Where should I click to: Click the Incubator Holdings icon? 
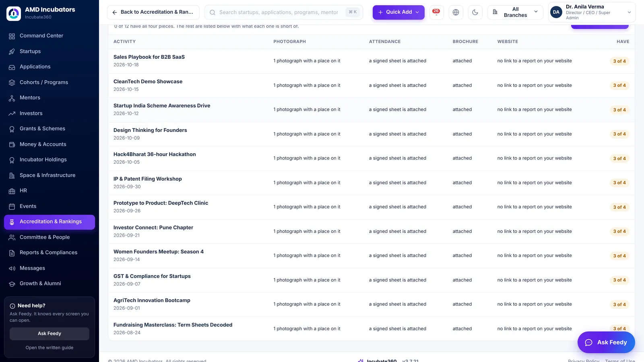(x=12, y=160)
